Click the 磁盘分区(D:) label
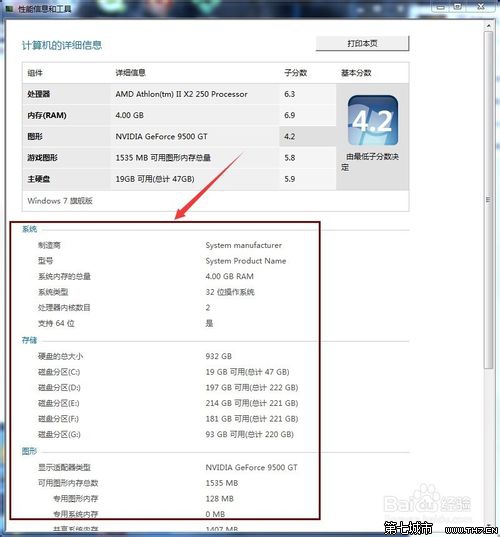 [x=59, y=387]
